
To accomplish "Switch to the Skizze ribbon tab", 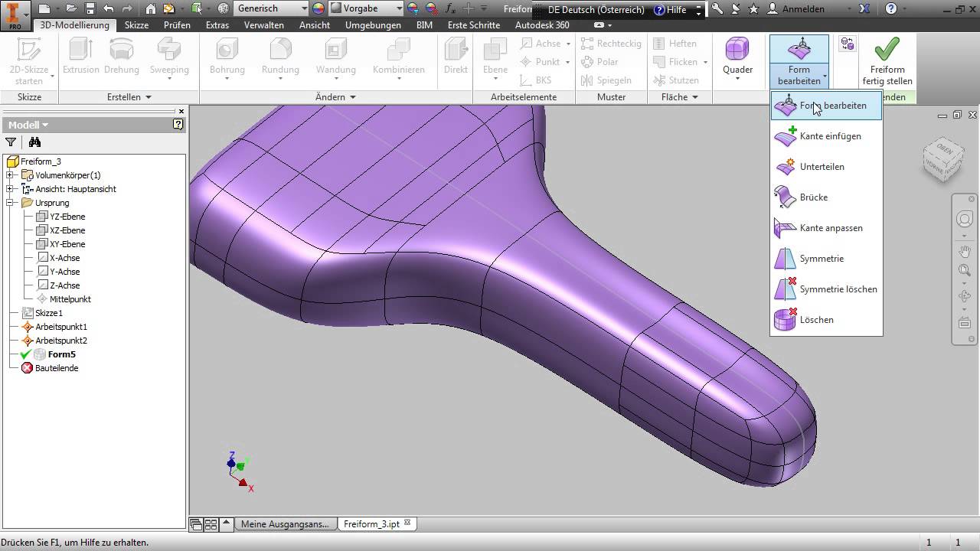I will (x=136, y=25).
